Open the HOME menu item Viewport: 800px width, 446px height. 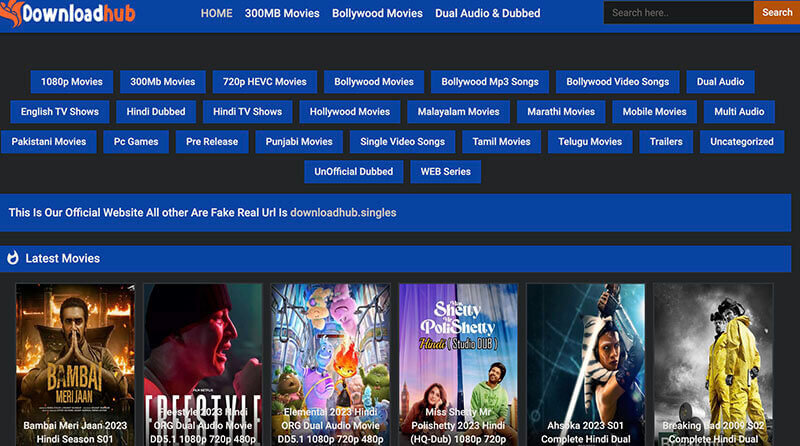(216, 13)
